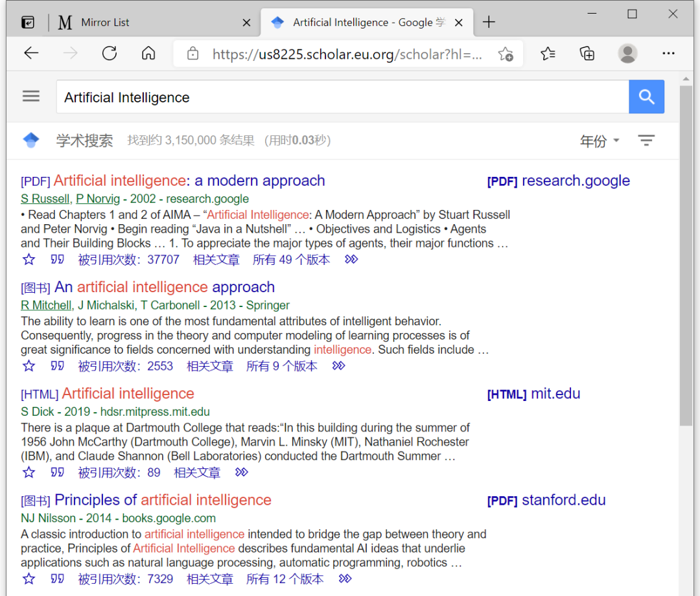The width and height of the screenshot is (700, 596).
Task: Open the HTML 'Artificial intelligence' result by S Dick
Action: tap(128, 393)
